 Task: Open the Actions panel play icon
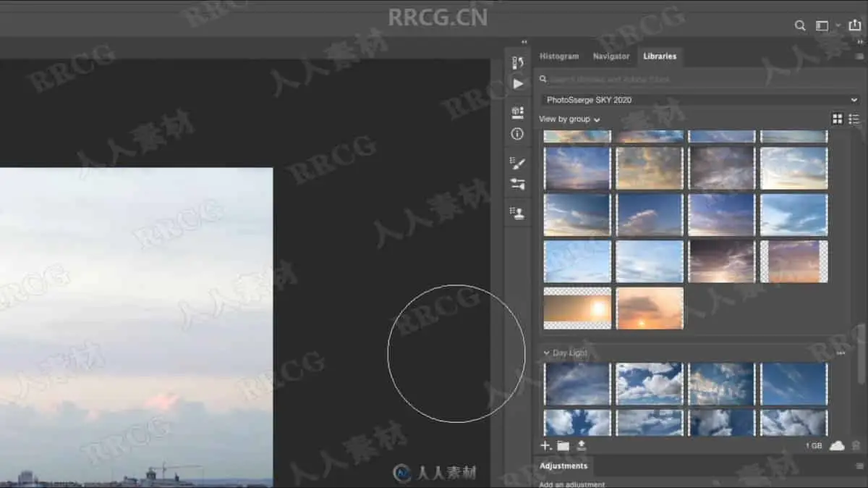(518, 84)
